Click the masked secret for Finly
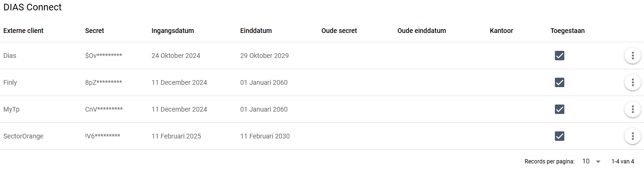The image size is (644, 170). tap(104, 82)
